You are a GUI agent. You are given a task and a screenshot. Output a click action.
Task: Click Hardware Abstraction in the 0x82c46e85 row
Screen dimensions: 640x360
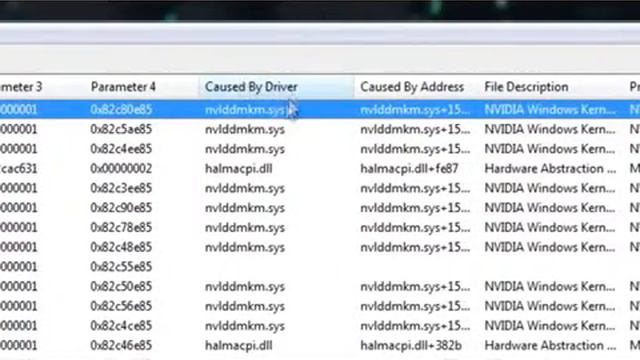pos(550,345)
